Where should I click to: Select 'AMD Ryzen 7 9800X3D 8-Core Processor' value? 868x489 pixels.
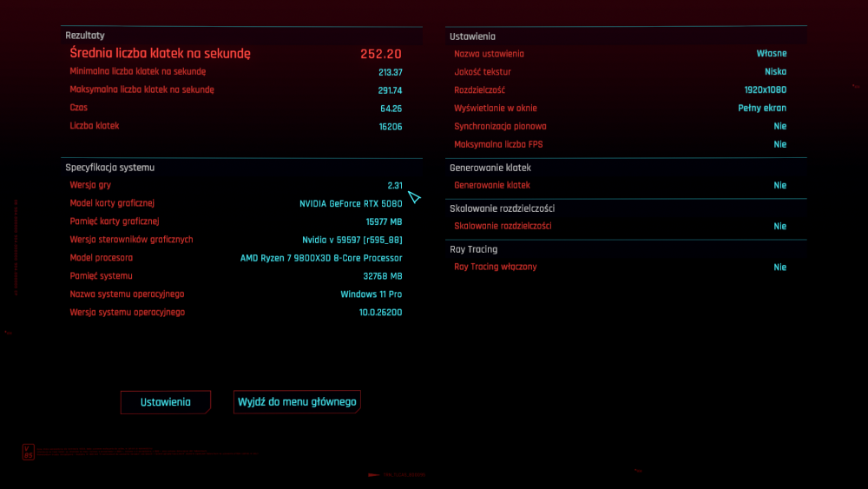321,258
